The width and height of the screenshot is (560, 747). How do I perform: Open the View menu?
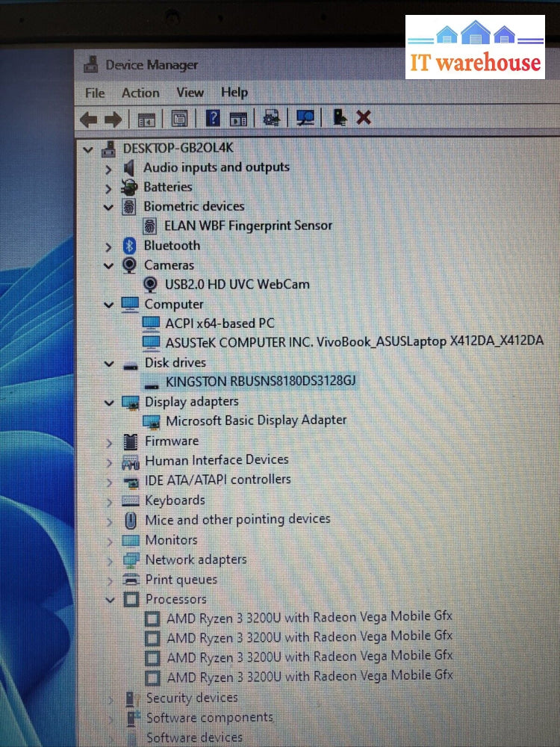tap(190, 93)
